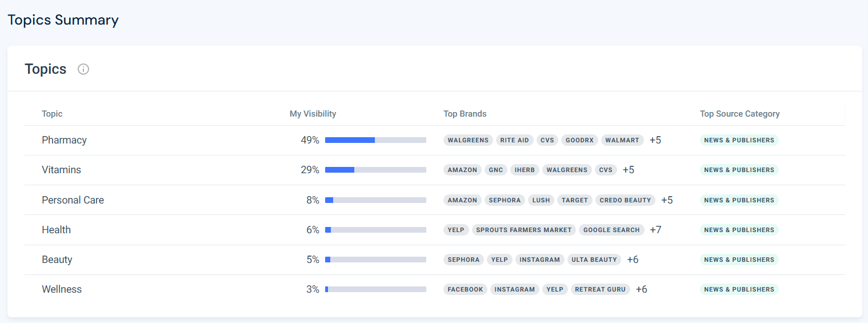The image size is (868, 323).
Task: Click the CVS tag in Vitamins row
Action: (606, 170)
